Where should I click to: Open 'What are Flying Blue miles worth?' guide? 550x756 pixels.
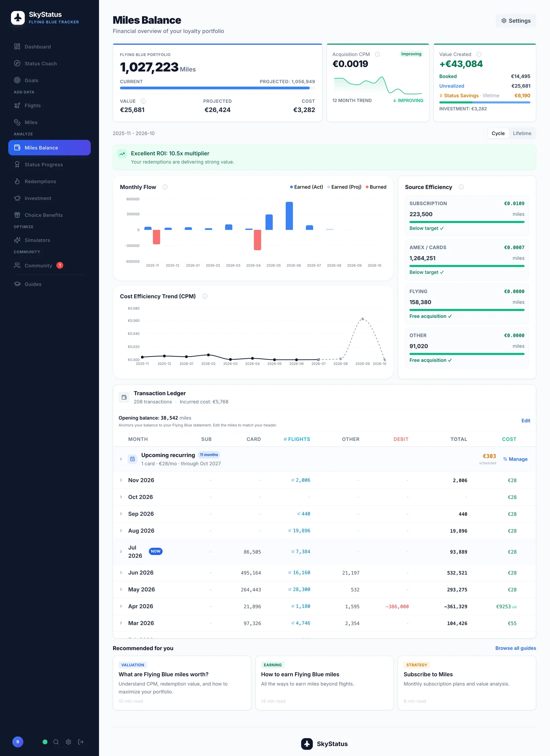182,683
